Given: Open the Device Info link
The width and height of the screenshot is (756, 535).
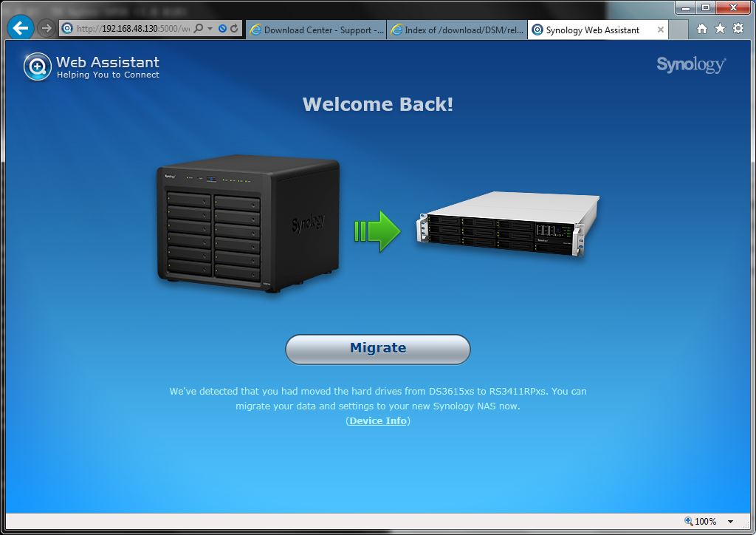Looking at the screenshot, I should (378, 420).
